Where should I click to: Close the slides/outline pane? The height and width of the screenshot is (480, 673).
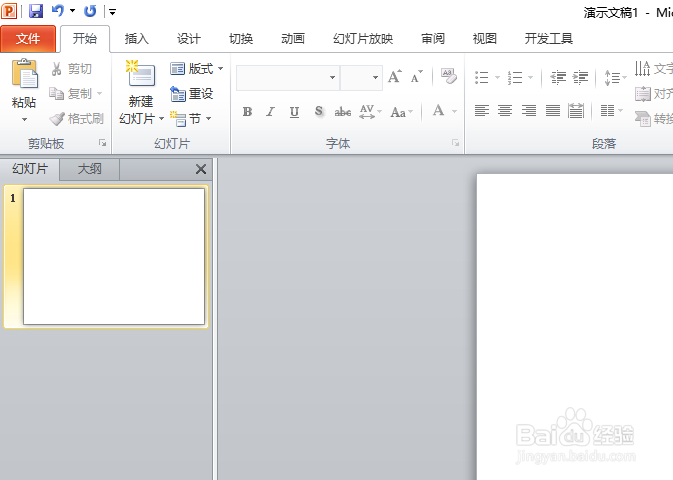pyautogui.click(x=200, y=169)
